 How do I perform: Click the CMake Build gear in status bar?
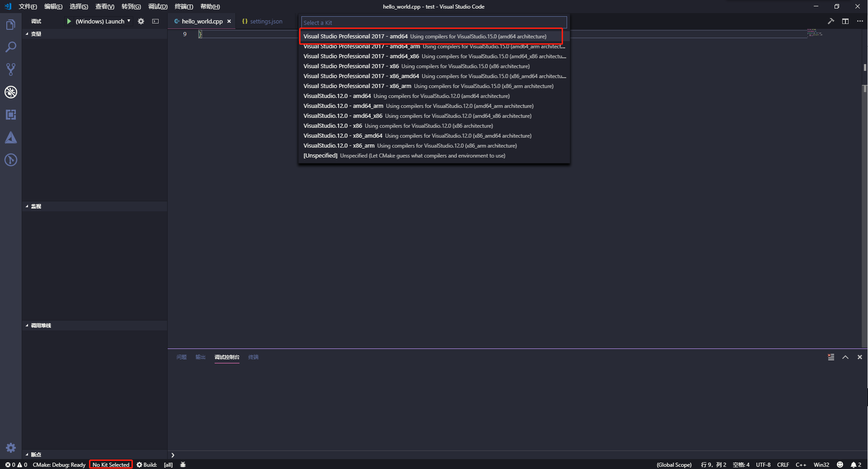(x=147, y=464)
